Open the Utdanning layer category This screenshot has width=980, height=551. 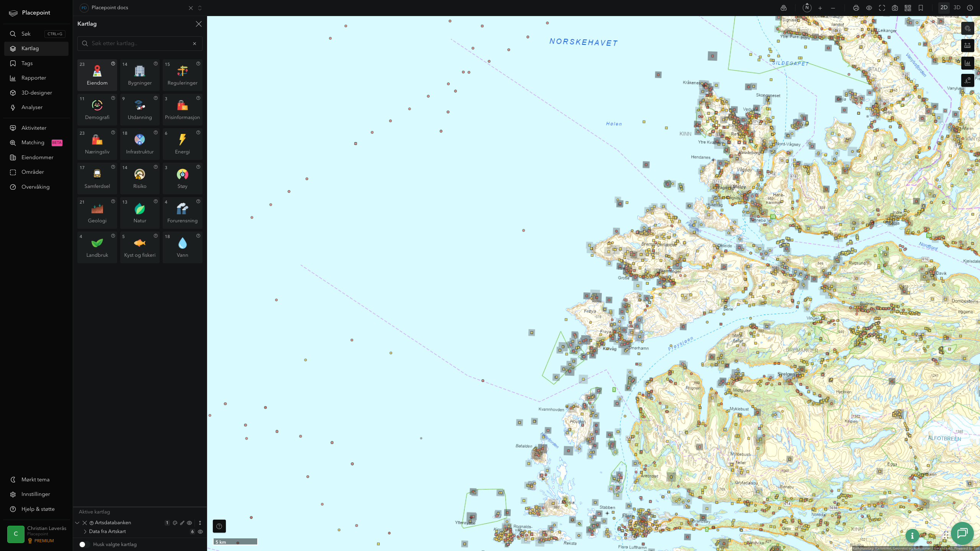point(140,109)
